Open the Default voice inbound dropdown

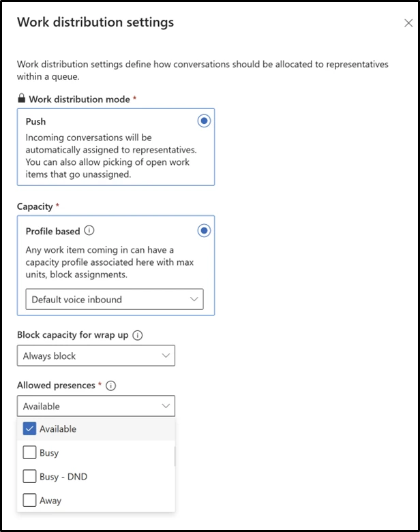[x=114, y=299]
